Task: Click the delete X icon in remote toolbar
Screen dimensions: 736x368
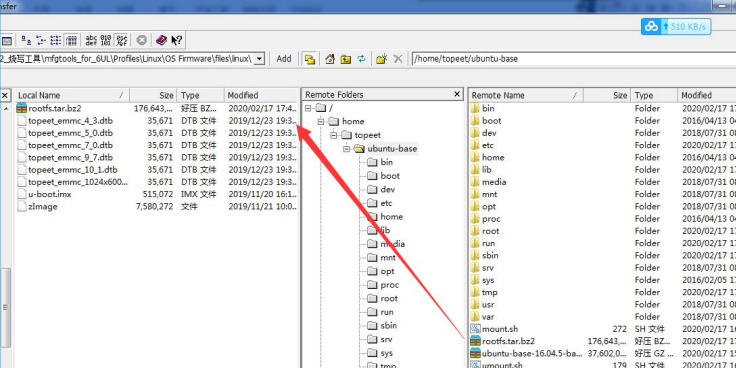Action: click(x=398, y=59)
